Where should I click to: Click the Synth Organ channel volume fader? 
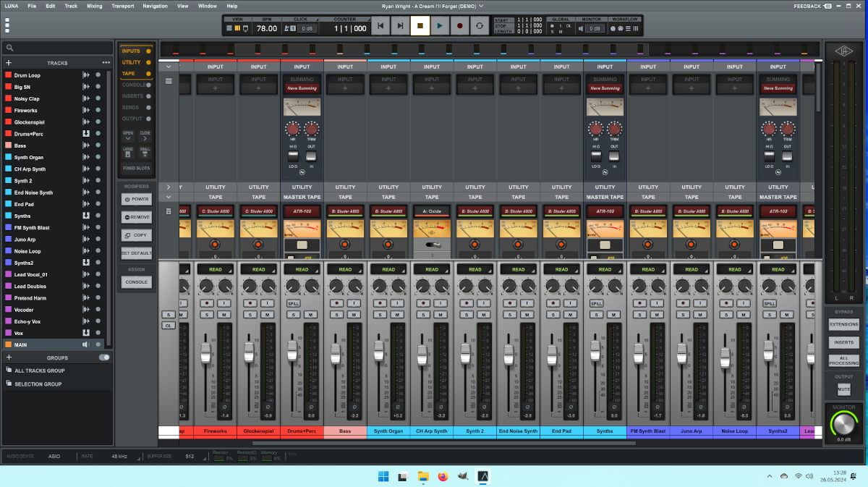(x=378, y=351)
